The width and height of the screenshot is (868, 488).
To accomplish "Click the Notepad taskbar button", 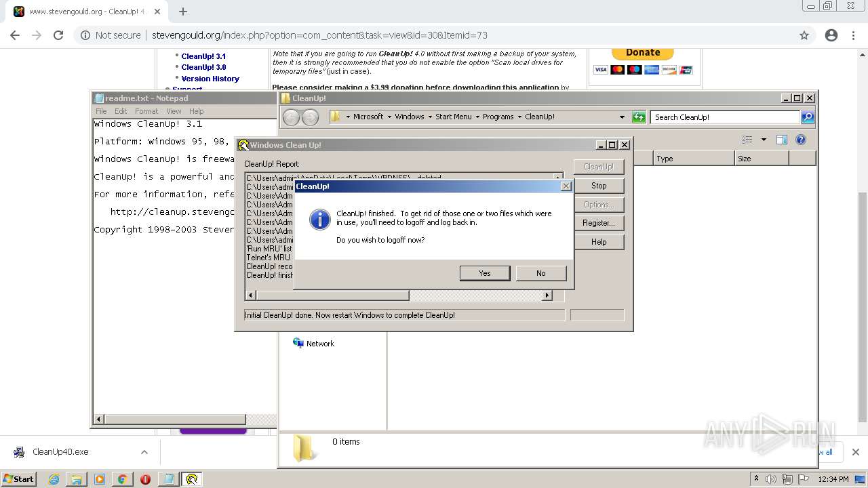I will 169,479.
